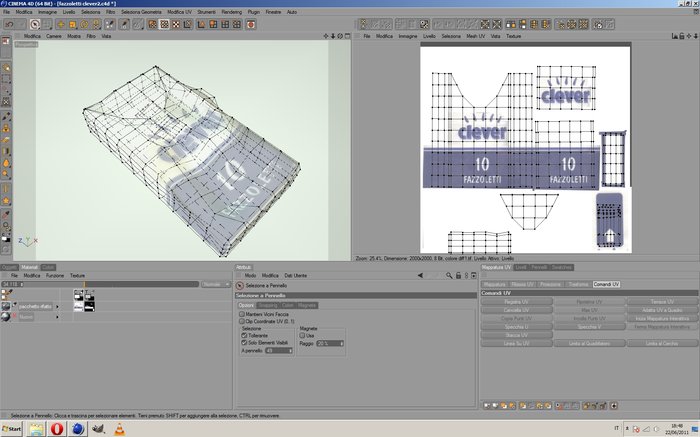Toggle the Tollerante checkbox
700x437 pixels.
244,335
